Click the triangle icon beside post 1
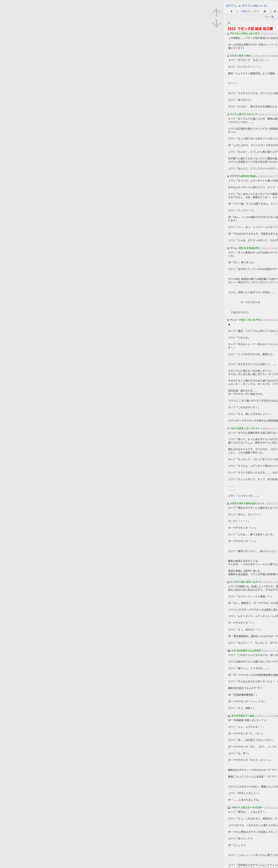Viewport: 278px width, 868px height. click(226, 34)
